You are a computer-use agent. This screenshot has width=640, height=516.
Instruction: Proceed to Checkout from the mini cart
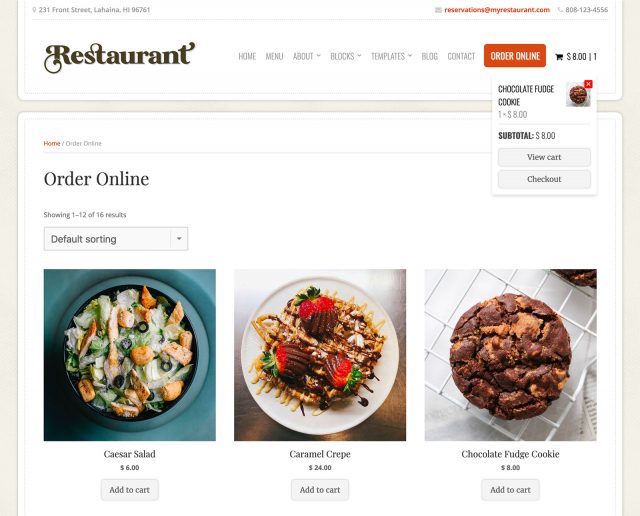tap(544, 179)
